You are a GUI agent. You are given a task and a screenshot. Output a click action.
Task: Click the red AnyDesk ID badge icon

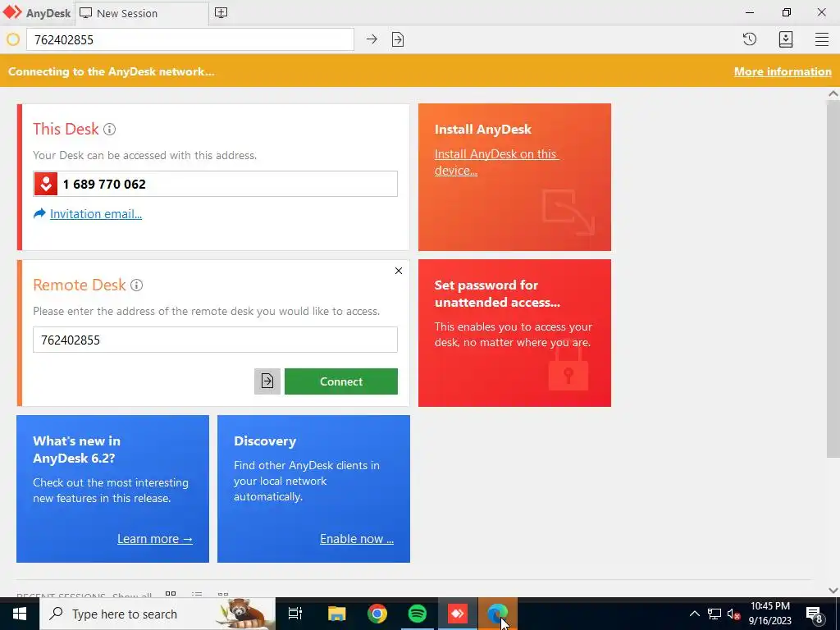click(46, 184)
